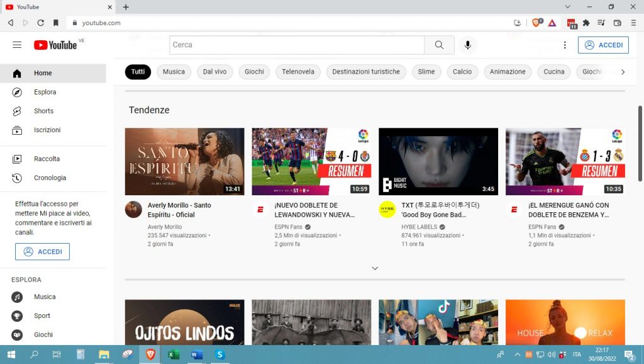The height and width of the screenshot is (364, 644).
Task: Enable the Telenovela category chip
Action: [x=297, y=72]
